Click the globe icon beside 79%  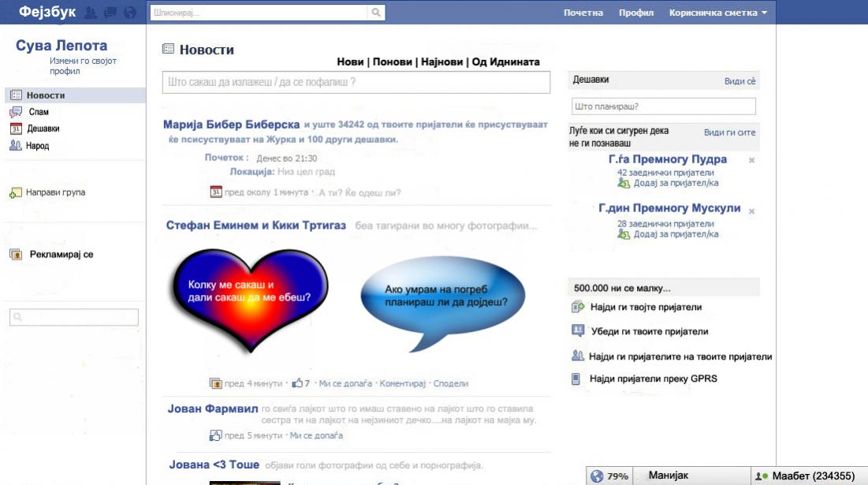pyautogui.click(x=597, y=476)
